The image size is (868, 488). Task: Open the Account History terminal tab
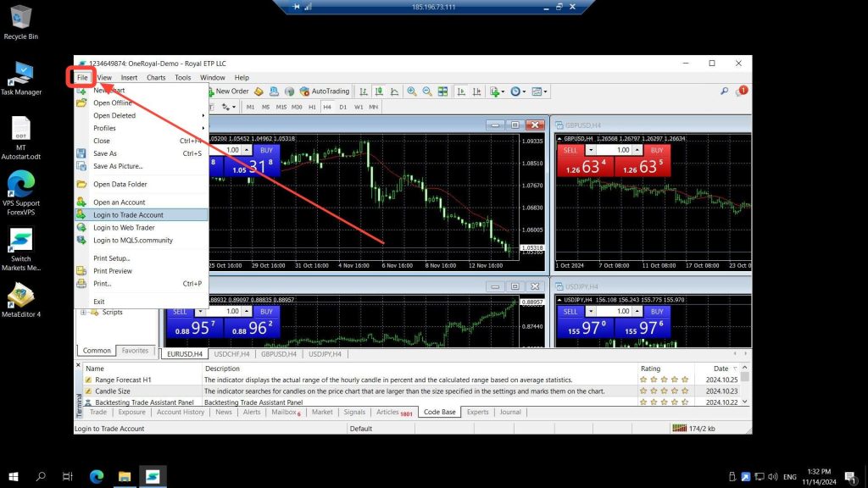coord(181,413)
